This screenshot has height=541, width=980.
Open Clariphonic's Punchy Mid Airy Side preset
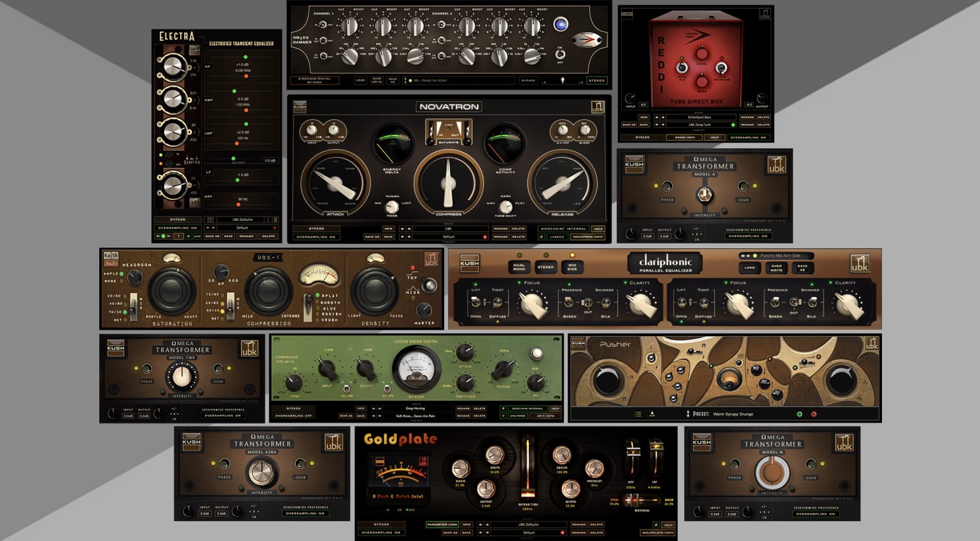point(780,256)
